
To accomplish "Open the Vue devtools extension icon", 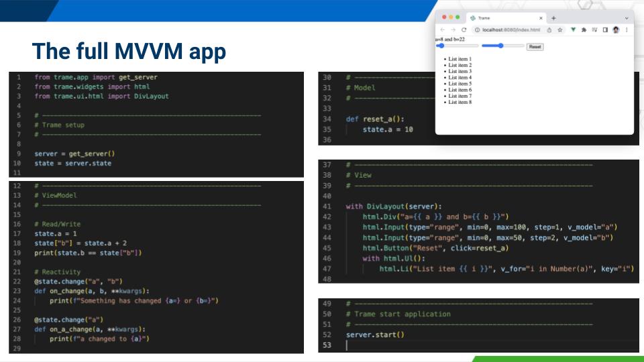I will pos(573,30).
